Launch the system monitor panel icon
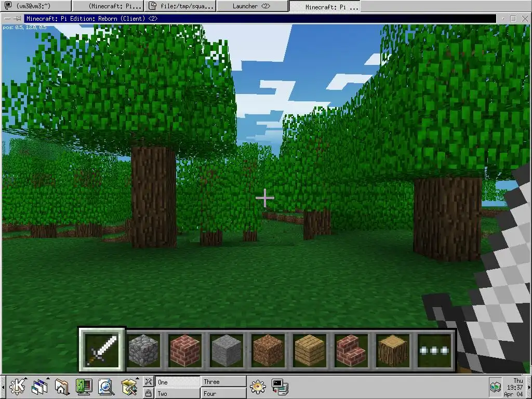 [x=84, y=387]
